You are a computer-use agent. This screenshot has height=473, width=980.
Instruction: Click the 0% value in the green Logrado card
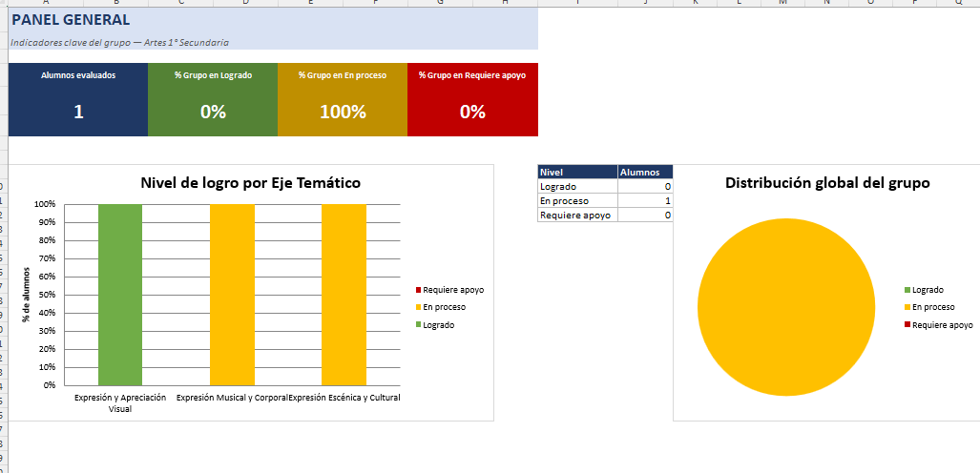tap(213, 112)
